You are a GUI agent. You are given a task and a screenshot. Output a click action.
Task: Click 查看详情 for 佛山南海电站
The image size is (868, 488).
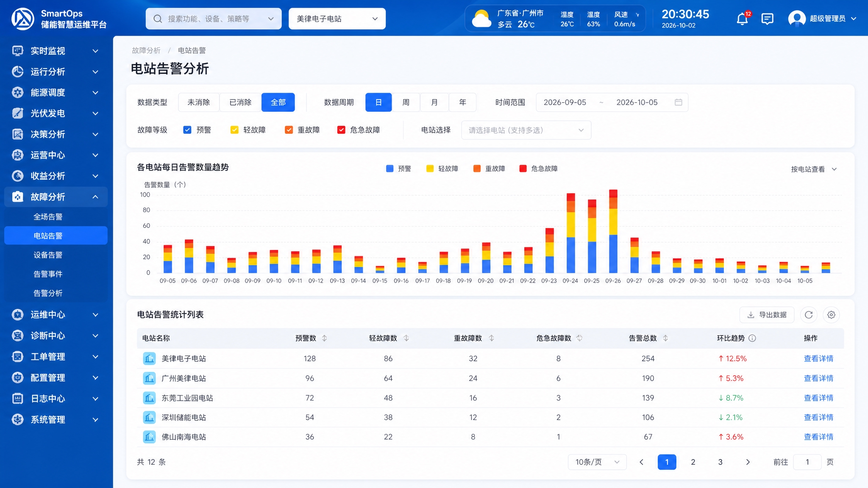818,437
